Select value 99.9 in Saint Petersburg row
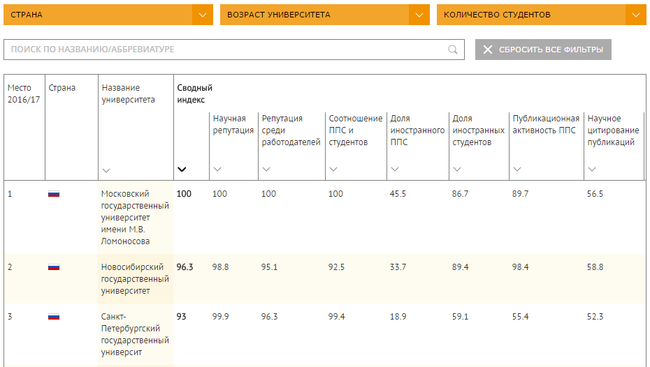The image size is (650, 367). point(221,317)
